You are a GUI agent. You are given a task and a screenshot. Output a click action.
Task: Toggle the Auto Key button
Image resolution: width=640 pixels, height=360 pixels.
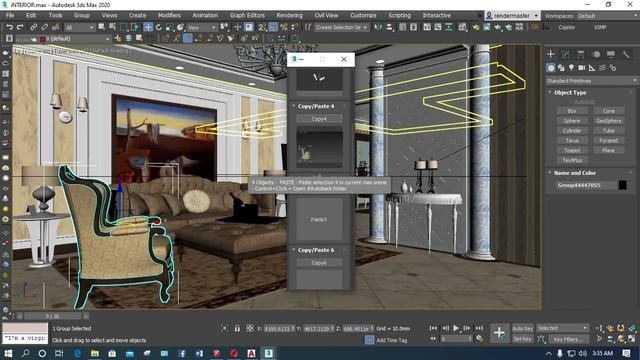[522, 328]
